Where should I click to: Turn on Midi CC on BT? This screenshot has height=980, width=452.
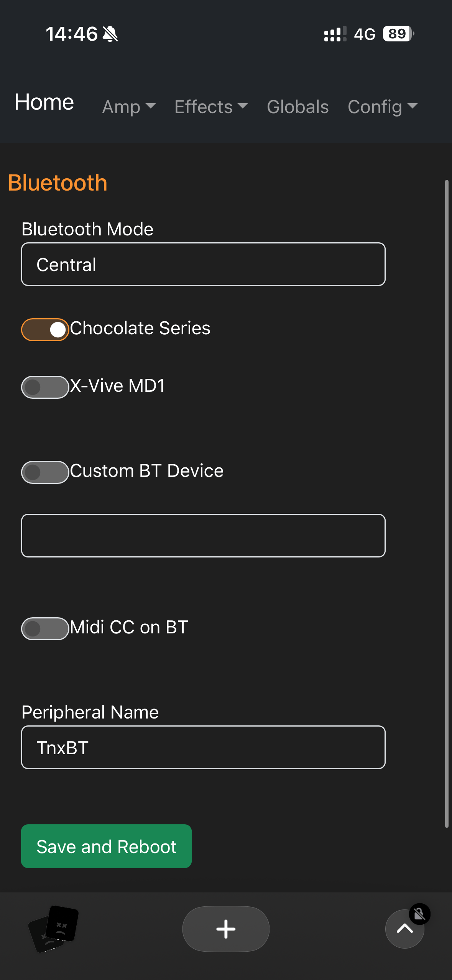click(x=45, y=628)
